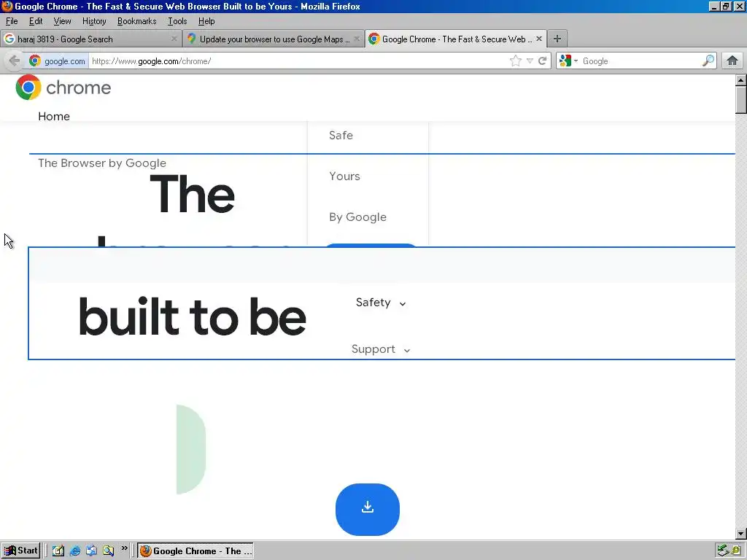
Task: Click the first quick launch icon beside Start
Action: (x=58, y=551)
